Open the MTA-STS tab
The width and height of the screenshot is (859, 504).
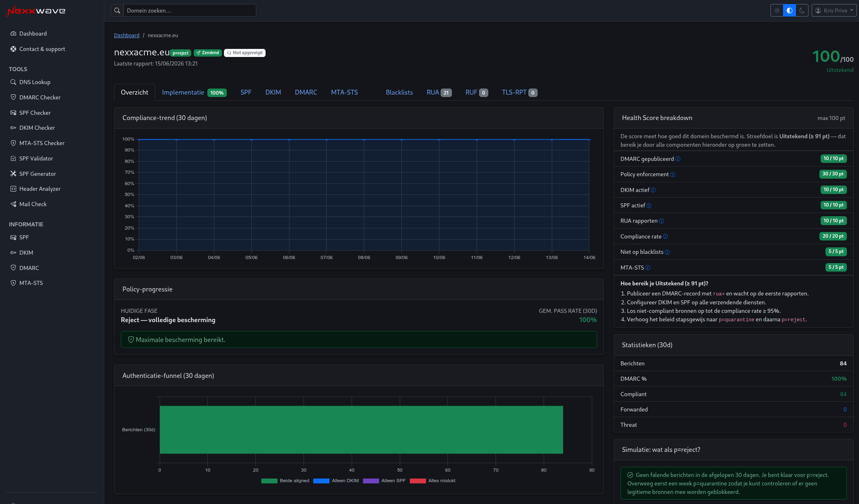344,92
